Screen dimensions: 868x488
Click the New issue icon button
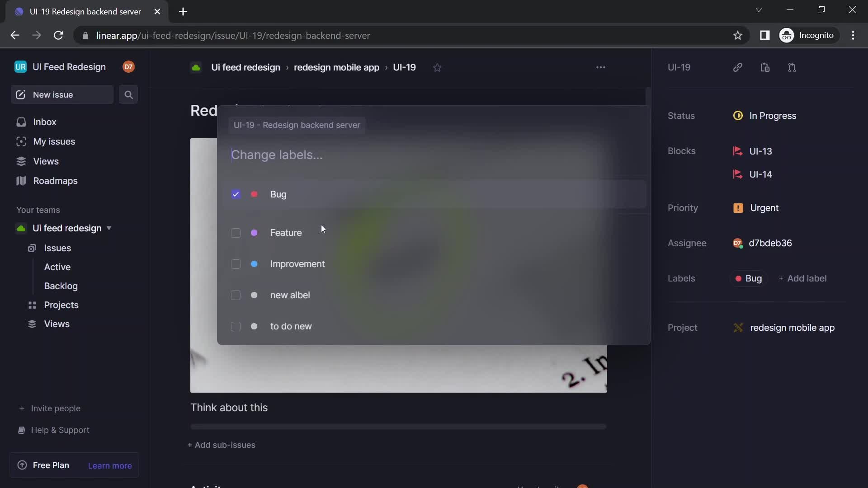click(21, 95)
